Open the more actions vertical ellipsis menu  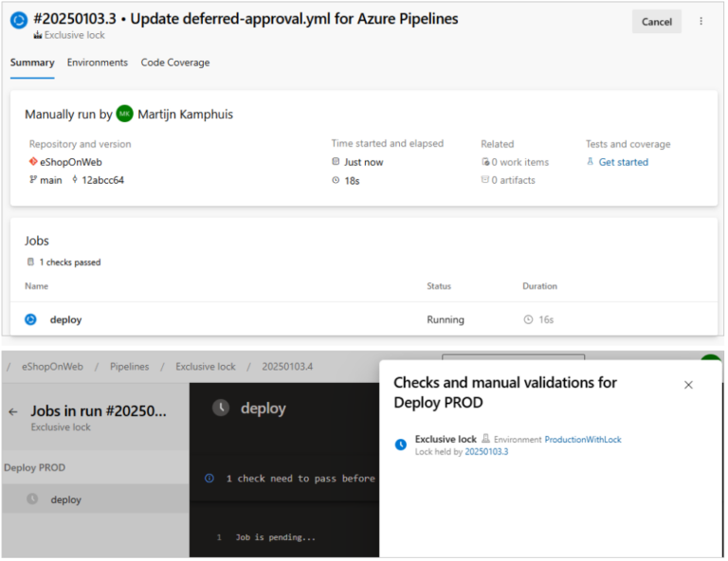(x=701, y=22)
